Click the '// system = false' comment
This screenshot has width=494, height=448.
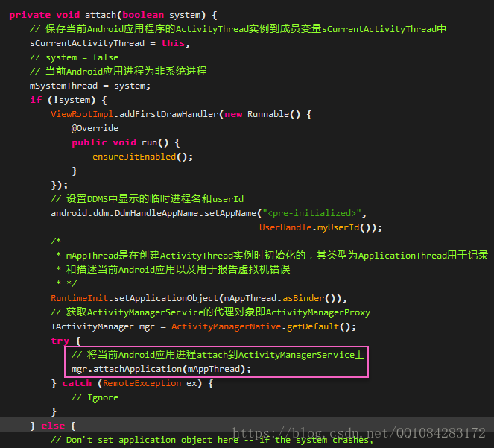[x=74, y=57]
